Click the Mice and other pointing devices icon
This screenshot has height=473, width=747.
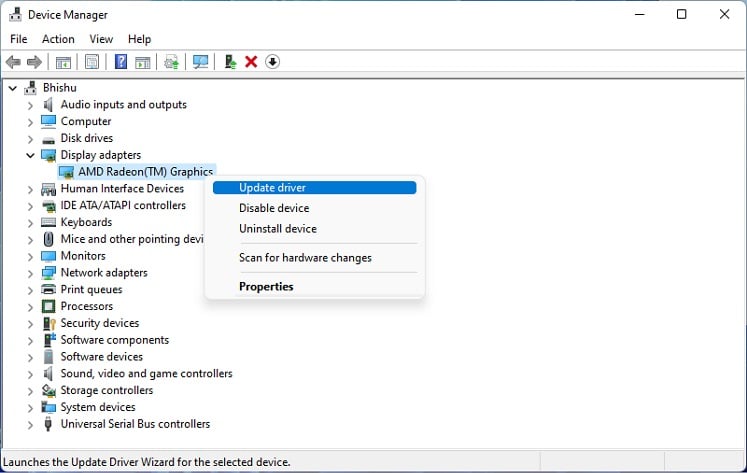pos(48,239)
